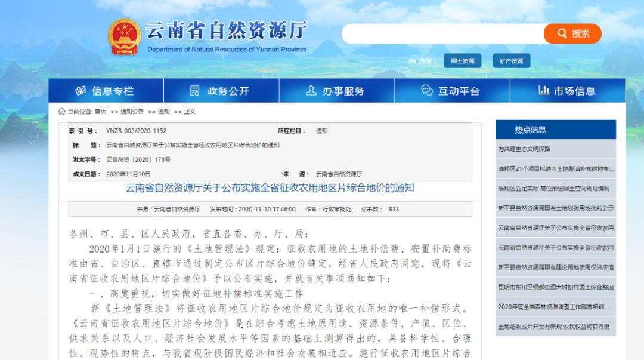Open the 互动平台 menu tab
The height and width of the screenshot is (360, 644).
(451, 91)
